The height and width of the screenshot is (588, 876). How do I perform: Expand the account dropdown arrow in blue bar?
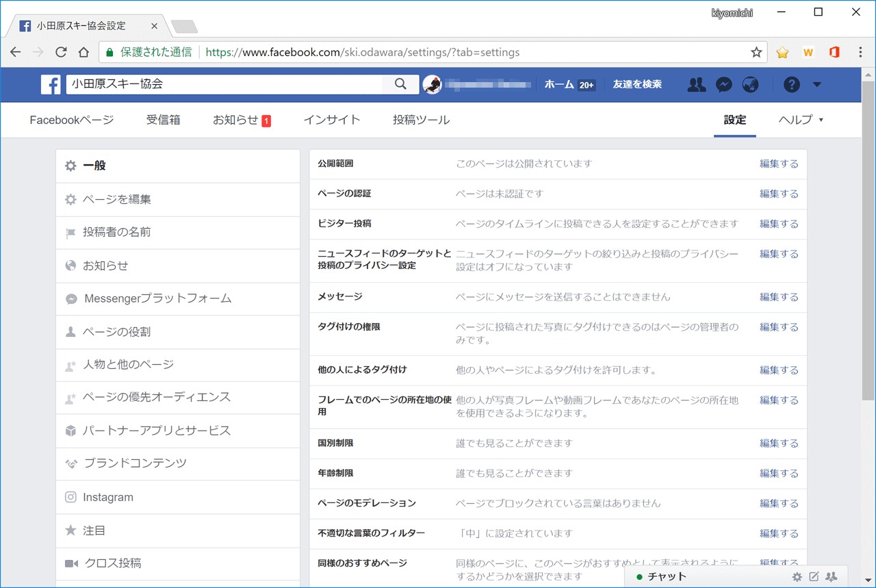click(x=817, y=85)
